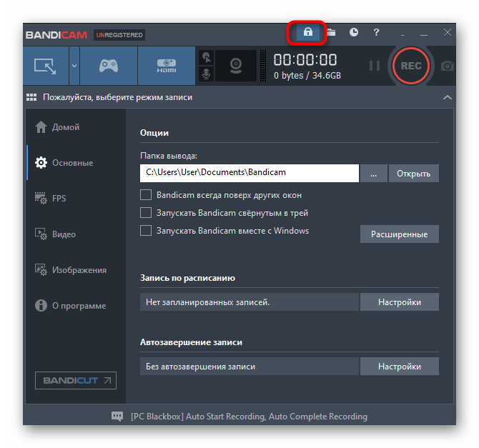Viewport: 479px width, 448px height.
Task: Click the Основные gear icon
Action: click(x=41, y=163)
